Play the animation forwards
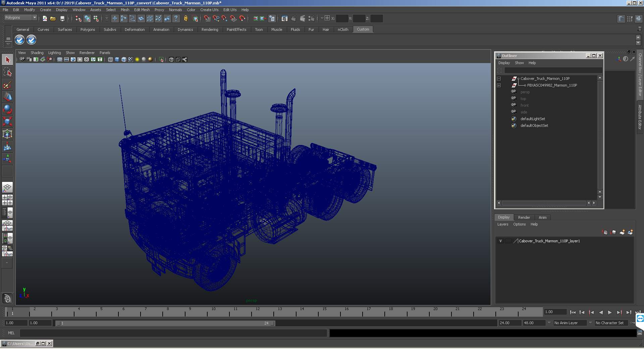The image size is (644, 349). pyautogui.click(x=610, y=312)
